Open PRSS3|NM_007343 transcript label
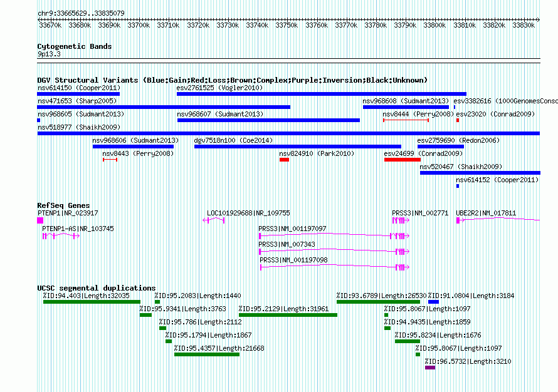Image resolution: width=558 pixels, height=392 pixels. click(287, 244)
